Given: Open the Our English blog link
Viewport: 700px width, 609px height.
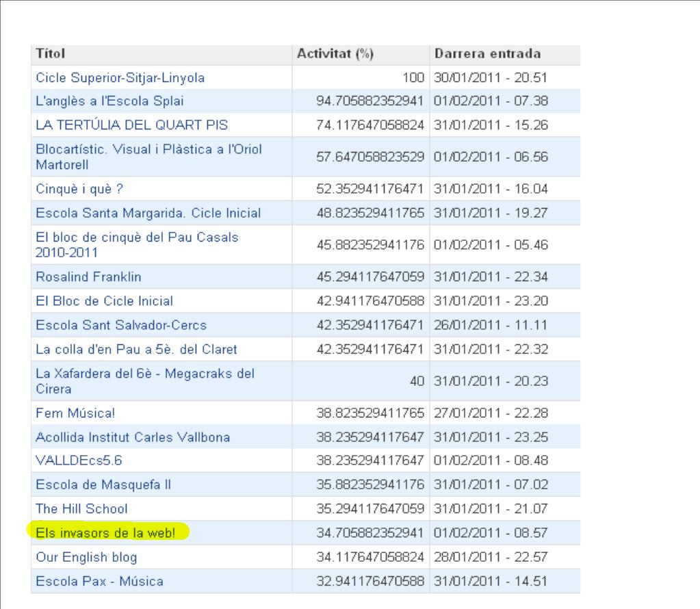Looking at the screenshot, I should [x=86, y=557].
